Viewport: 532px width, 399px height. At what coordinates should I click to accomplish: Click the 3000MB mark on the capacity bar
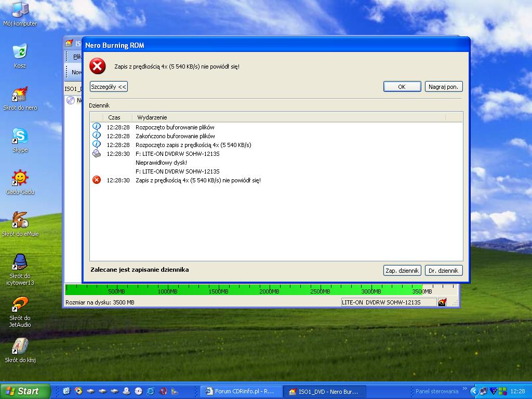point(371,291)
